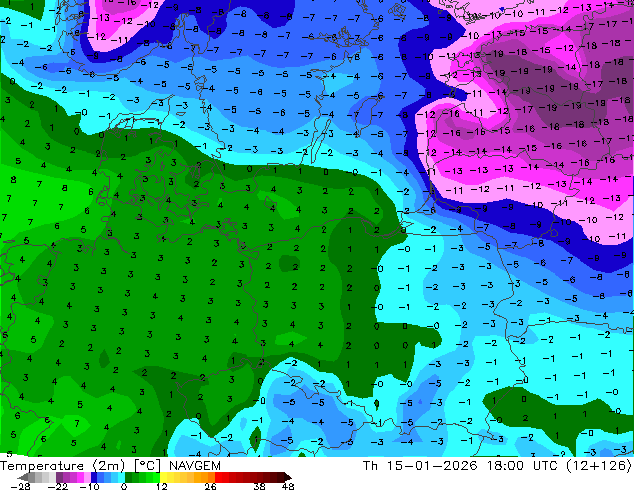This screenshot has width=634, height=490.
Task: Click the 'Th 15-01-2026 18:00 UTC' timestamp
Action: 462,466
